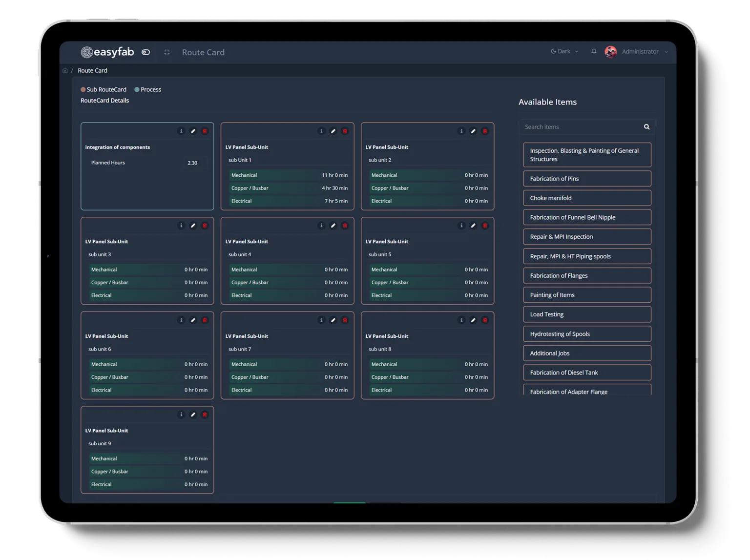This screenshot has height=560, width=750.
Task: Show info for sub unit 2 card
Action: [461, 131]
